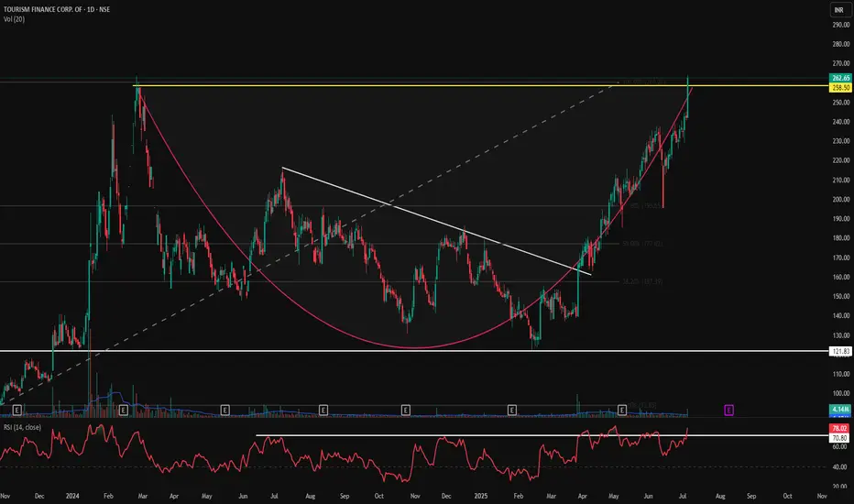This screenshot has height=504, width=854.
Task: Click the 50.00% (177.02) Fibonacci level label
Action: coord(642,244)
